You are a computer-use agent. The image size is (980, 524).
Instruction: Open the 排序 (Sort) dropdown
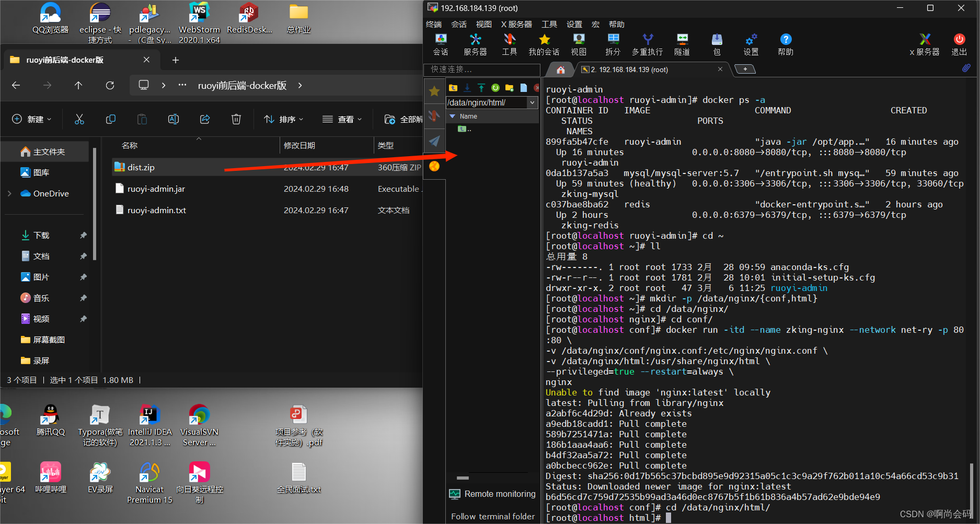pyautogui.click(x=283, y=119)
